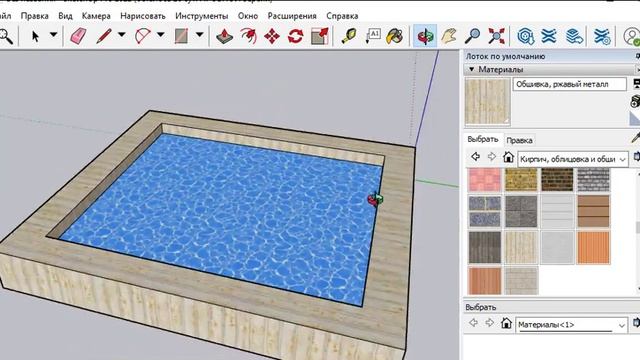
Task: Select the Scale tool
Action: [320, 36]
